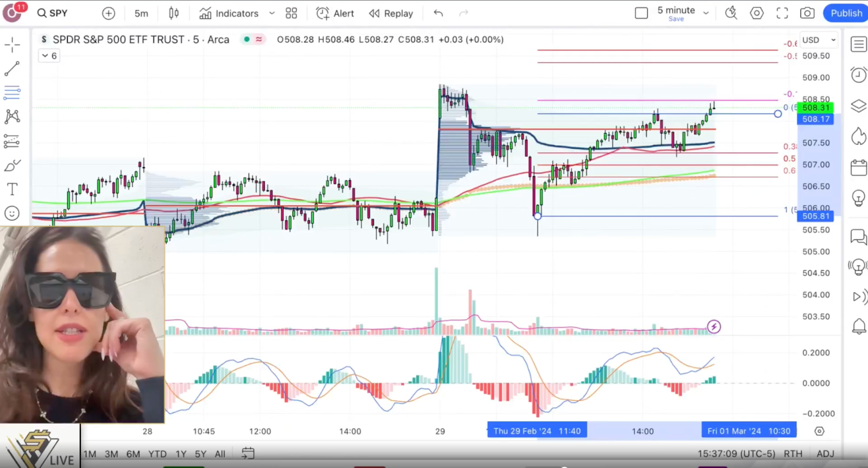Start bar Replay mode
The image size is (868, 468).
tap(391, 13)
